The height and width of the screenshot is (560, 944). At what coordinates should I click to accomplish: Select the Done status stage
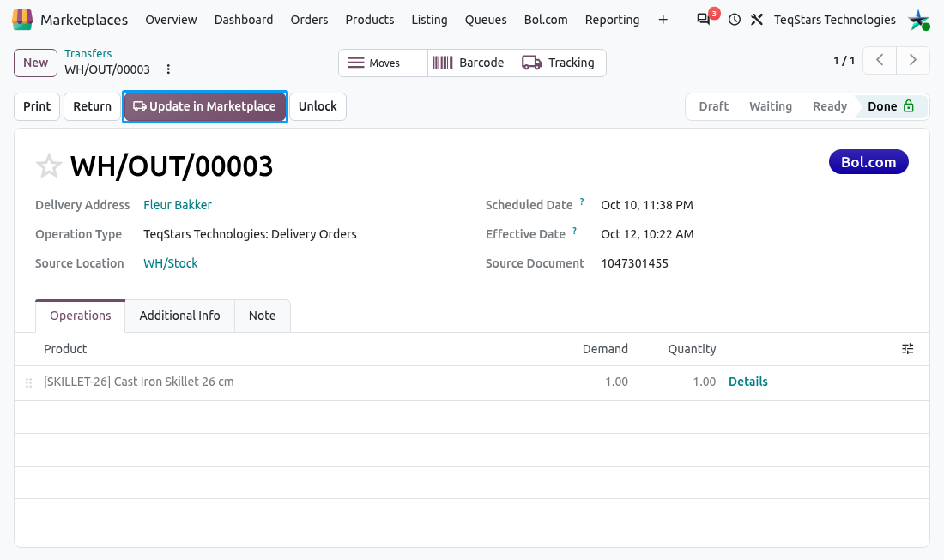click(x=891, y=106)
